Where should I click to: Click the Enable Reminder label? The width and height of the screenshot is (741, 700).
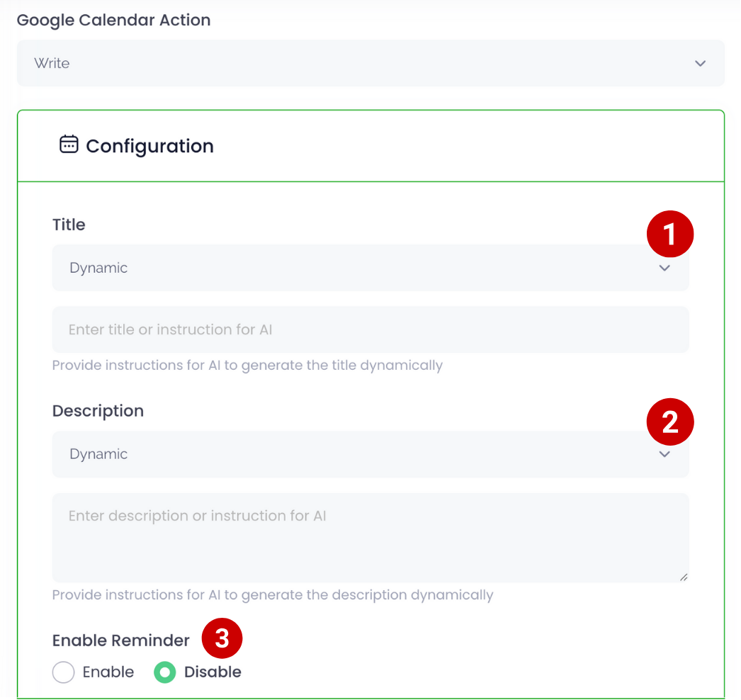point(121,640)
